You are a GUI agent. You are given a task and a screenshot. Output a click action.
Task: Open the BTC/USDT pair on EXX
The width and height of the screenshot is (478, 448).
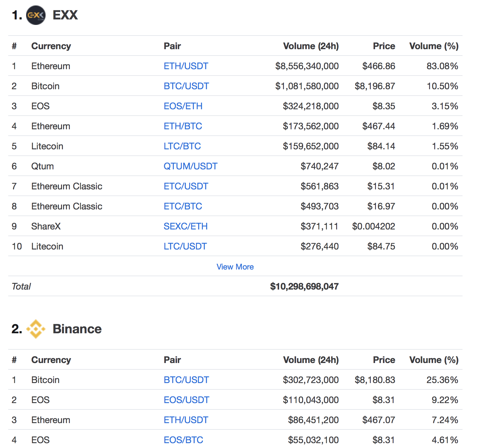point(186,86)
